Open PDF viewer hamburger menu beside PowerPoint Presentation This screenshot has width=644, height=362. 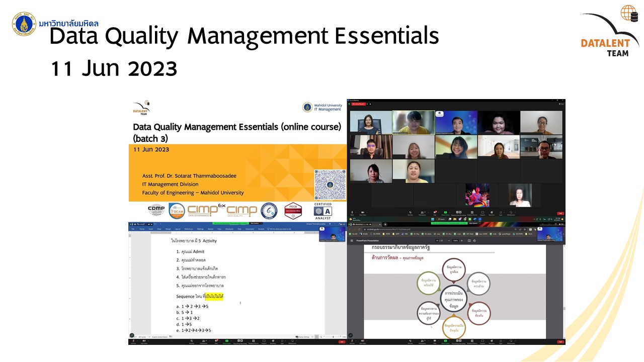(x=351, y=241)
